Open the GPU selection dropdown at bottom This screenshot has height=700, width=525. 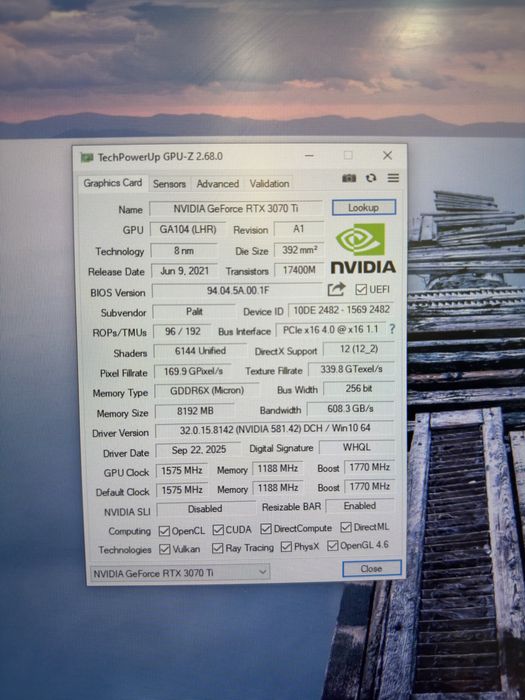point(180,572)
